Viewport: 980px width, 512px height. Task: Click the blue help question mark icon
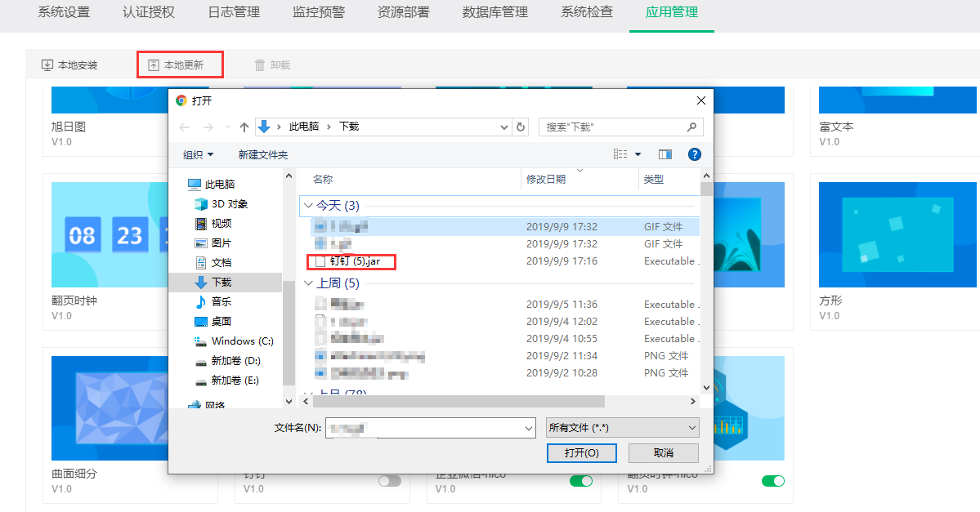(x=694, y=154)
